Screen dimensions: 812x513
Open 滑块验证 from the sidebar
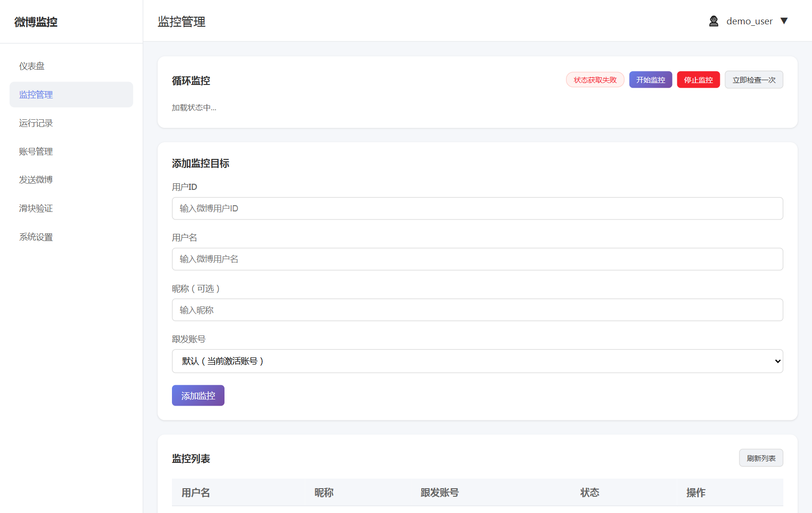point(71,208)
